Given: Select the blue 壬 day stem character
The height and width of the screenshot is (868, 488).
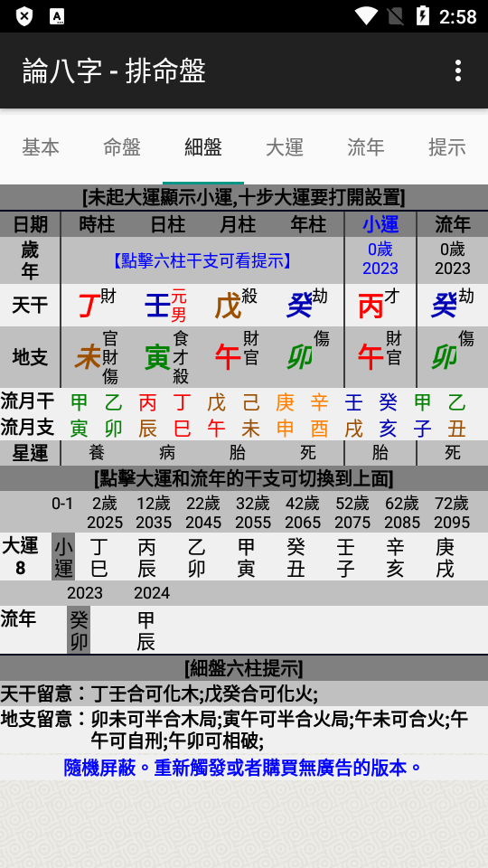Looking at the screenshot, I should click(x=156, y=307).
